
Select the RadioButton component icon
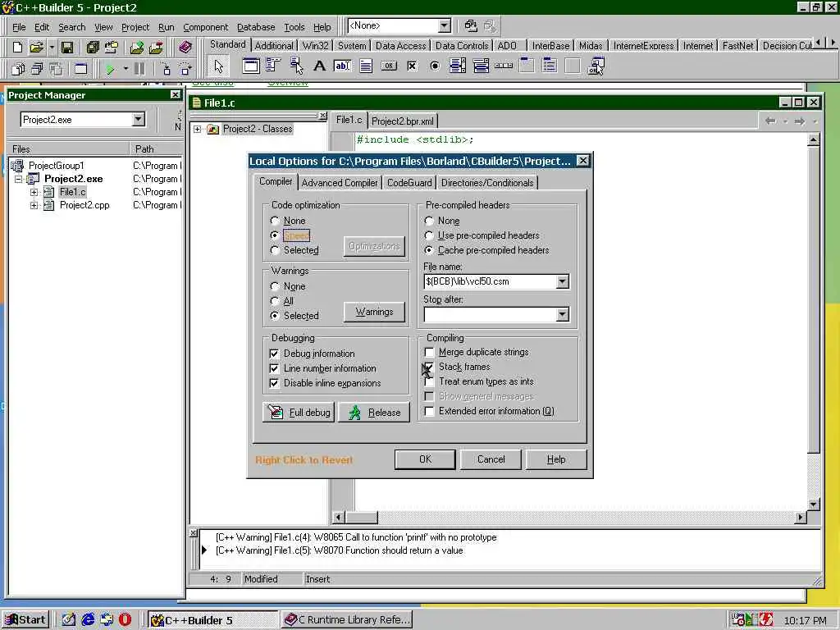point(435,66)
